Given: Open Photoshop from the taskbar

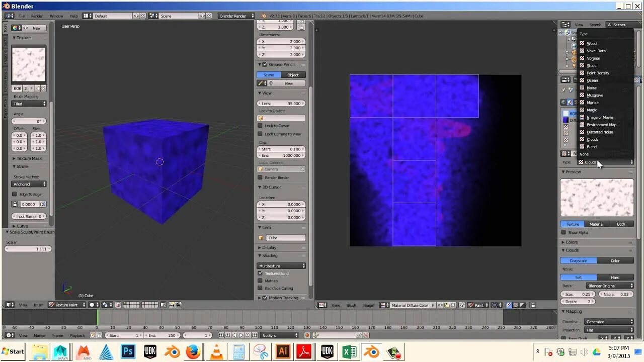Looking at the screenshot, I should pyautogui.click(x=128, y=351).
